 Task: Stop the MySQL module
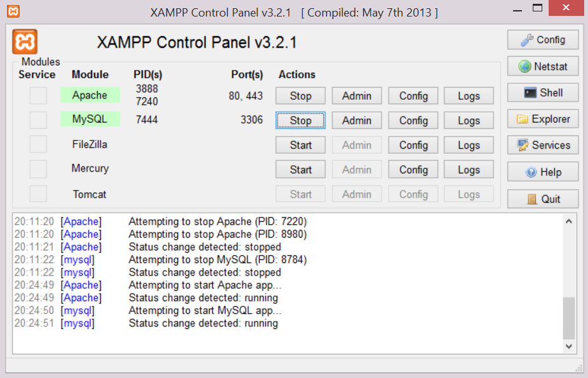[300, 121]
